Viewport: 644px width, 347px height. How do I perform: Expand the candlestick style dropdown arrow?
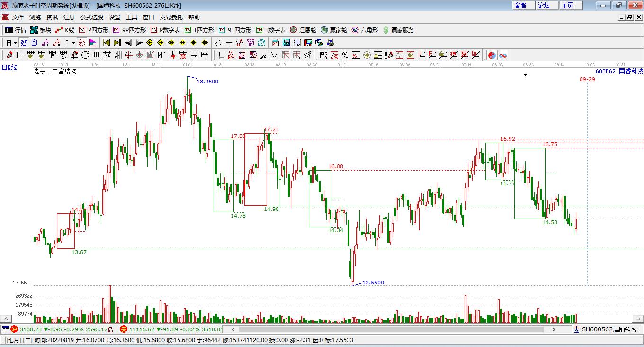coord(73,43)
